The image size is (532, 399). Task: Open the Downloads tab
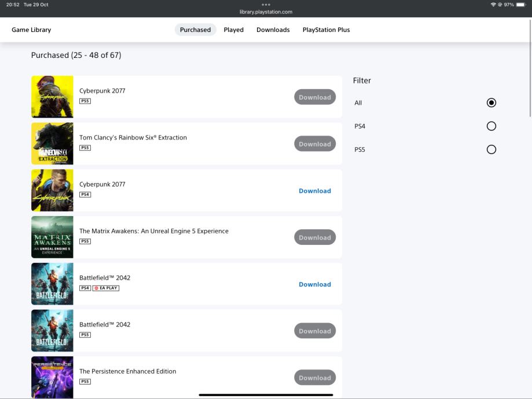tap(273, 30)
